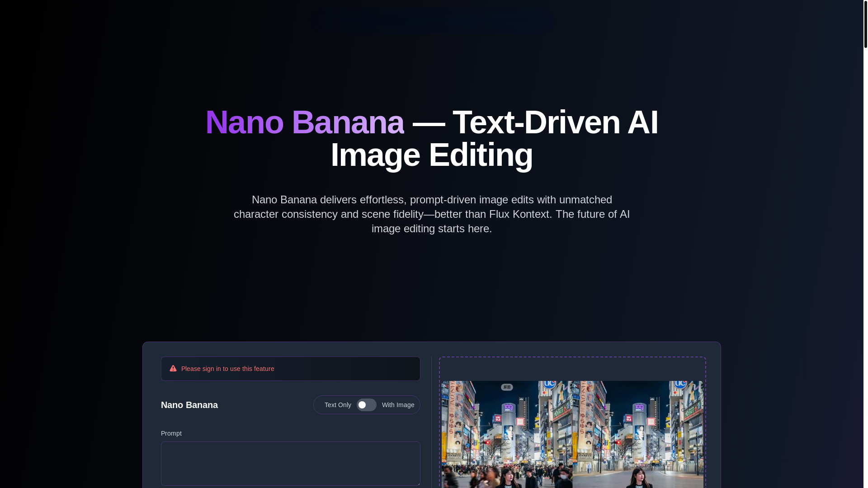Click inside the Prompt text area
Viewport: 868px width, 488px height.
point(290,464)
